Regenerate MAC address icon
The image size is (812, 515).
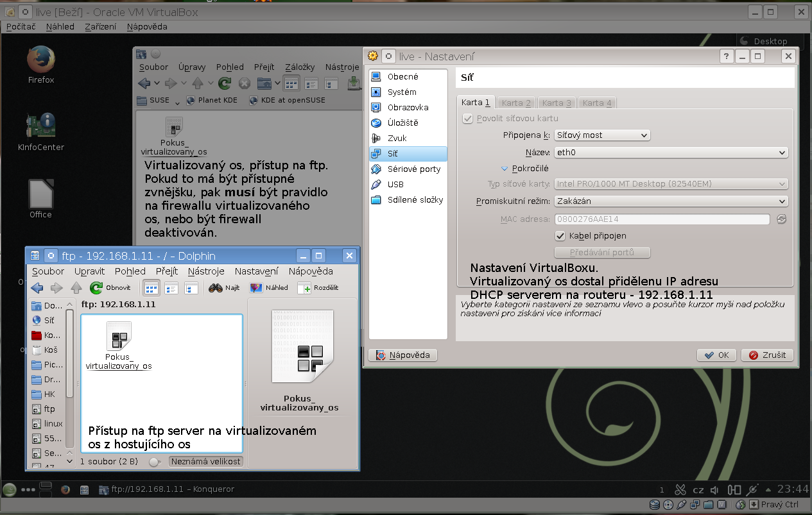click(x=781, y=219)
